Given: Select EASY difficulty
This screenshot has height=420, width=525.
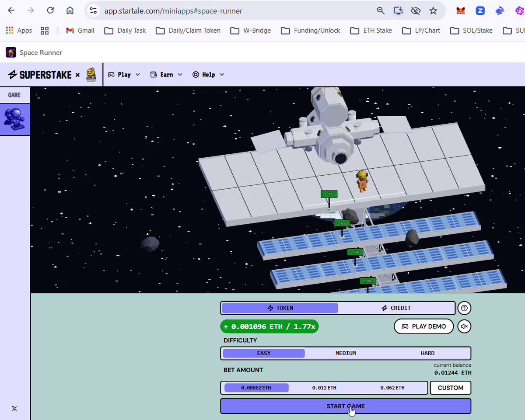Looking at the screenshot, I should click(264, 353).
